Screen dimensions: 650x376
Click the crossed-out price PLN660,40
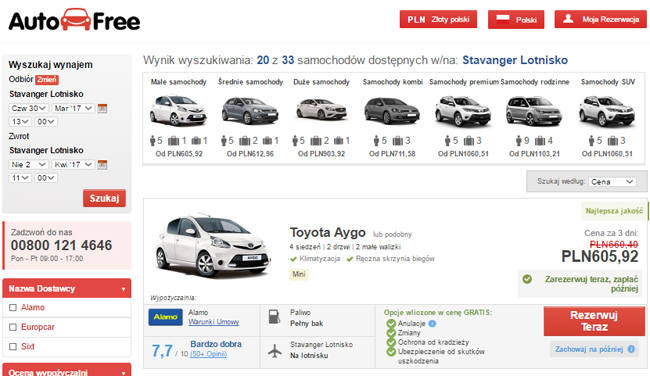coord(614,245)
